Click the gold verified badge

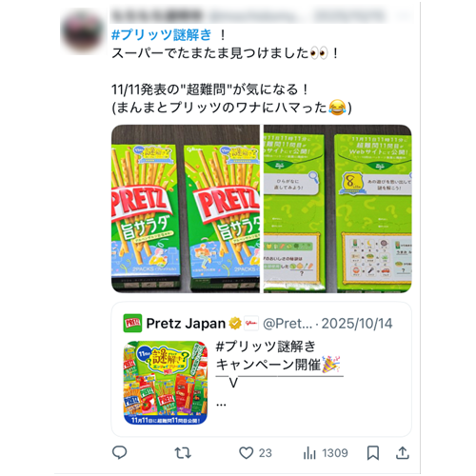(x=235, y=324)
